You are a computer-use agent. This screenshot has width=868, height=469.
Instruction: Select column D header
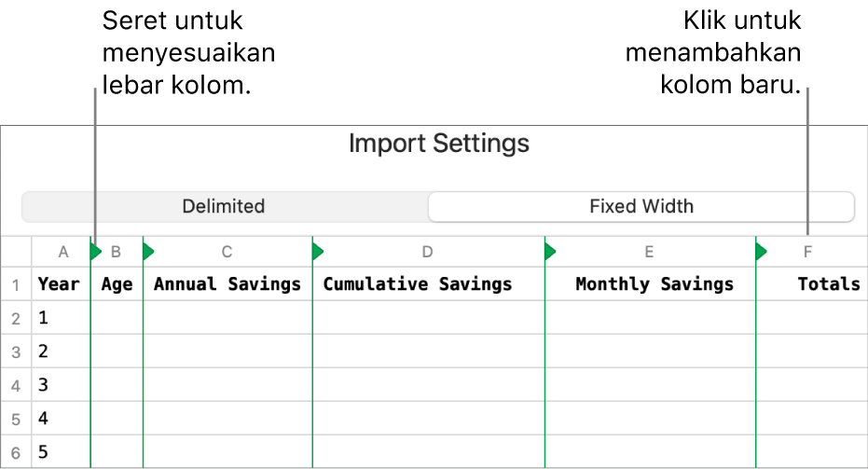[x=427, y=252]
